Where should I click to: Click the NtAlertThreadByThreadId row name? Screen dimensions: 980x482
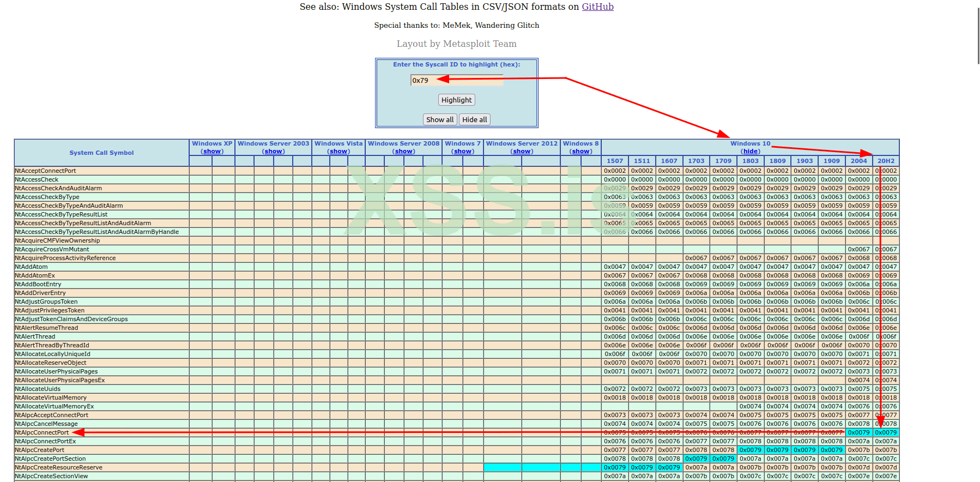pyautogui.click(x=52, y=345)
